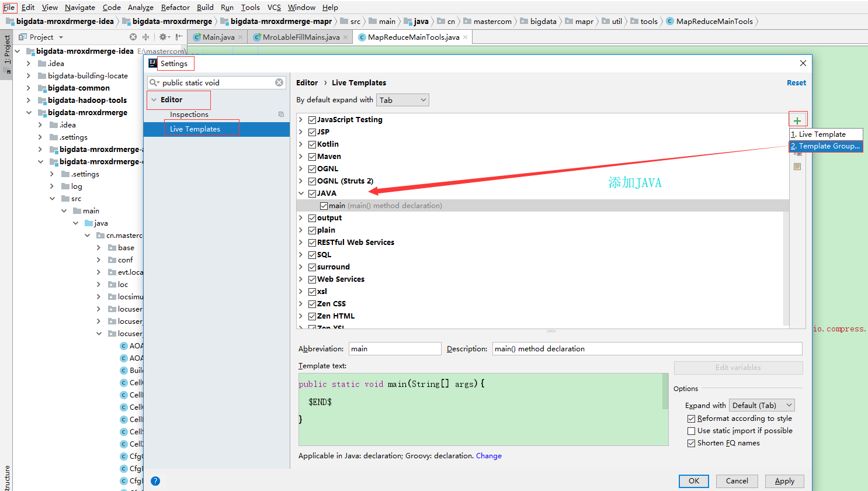Toggle the JavaScript Testing group checkbox
868x491 pixels.
click(312, 120)
